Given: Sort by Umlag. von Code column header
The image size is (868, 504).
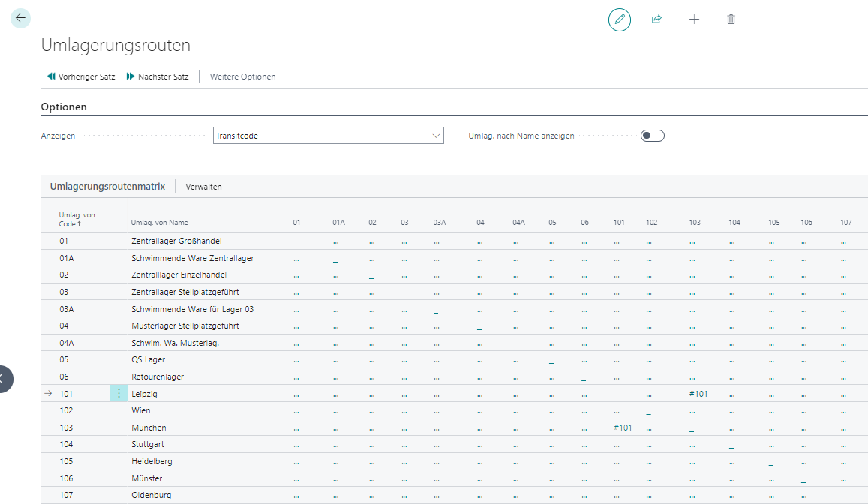Looking at the screenshot, I should pyautogui.click(x=77, y=219).
